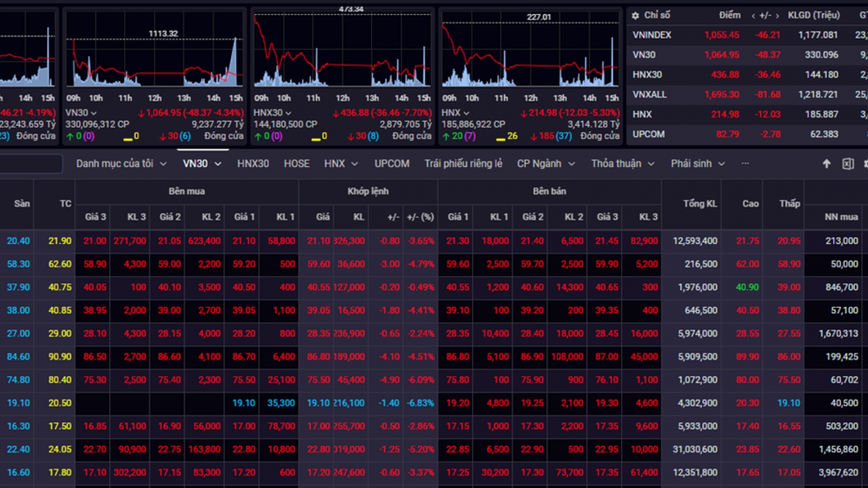Viewport: 868px width, 488px height.
Task: Click NN mua column header
Action: click(x=841, y=217)
